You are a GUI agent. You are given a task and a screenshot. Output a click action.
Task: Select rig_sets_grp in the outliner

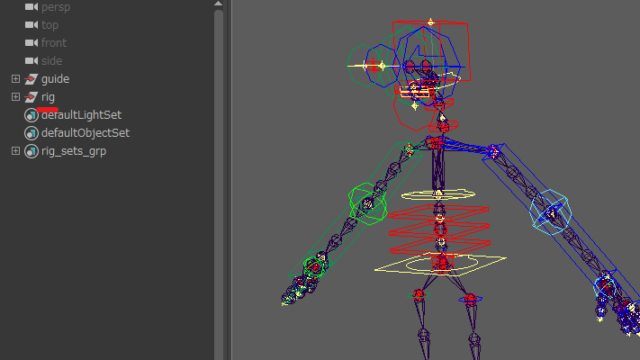73,151
